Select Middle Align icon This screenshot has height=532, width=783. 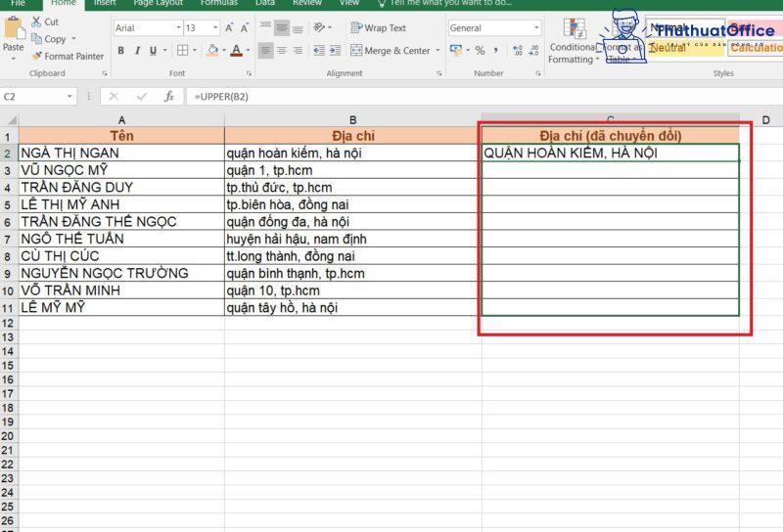(x=282, y=27)
